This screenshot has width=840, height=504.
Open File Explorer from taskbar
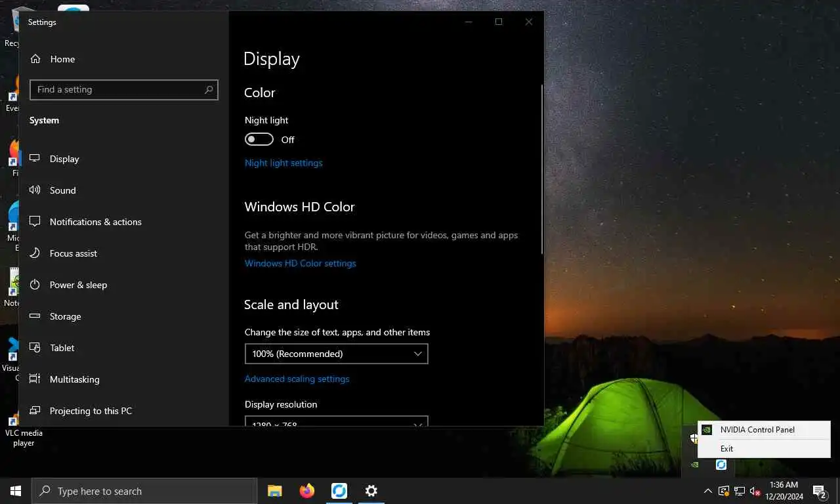[x=275, y=491]
